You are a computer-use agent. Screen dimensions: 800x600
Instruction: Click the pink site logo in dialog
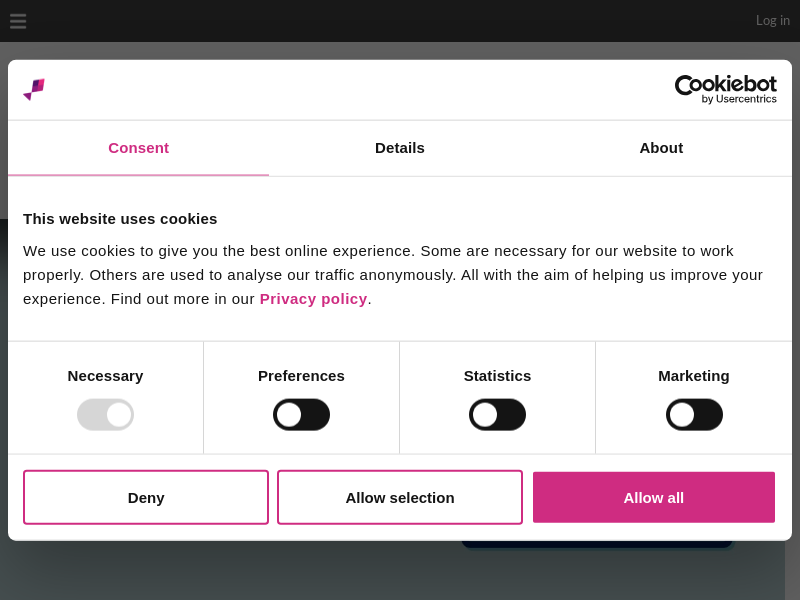[34, 89]
